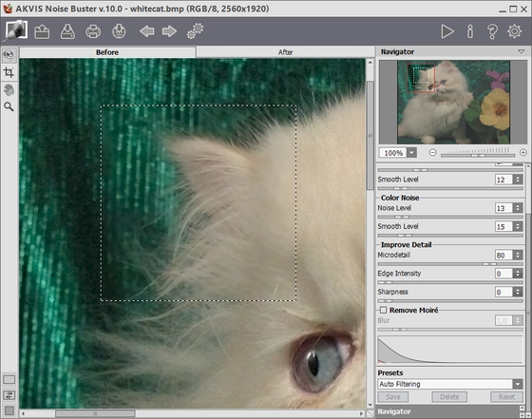Click the single-window view mode icon
The height and width of the screenshot is (419, 532).
[9, 380]
